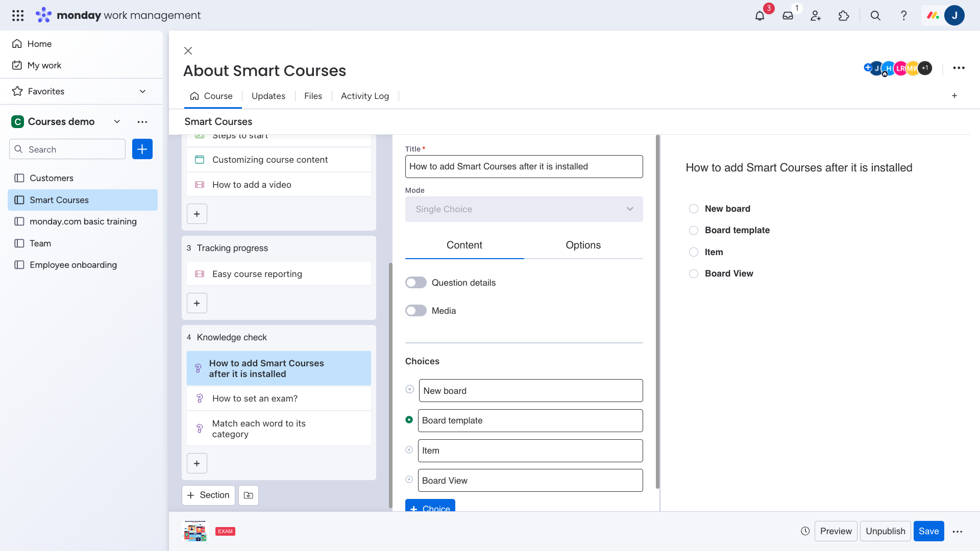The width and height of the screenshot is (980, 551).
Task: Open the inbox tray icon
Action: (788, 15)
